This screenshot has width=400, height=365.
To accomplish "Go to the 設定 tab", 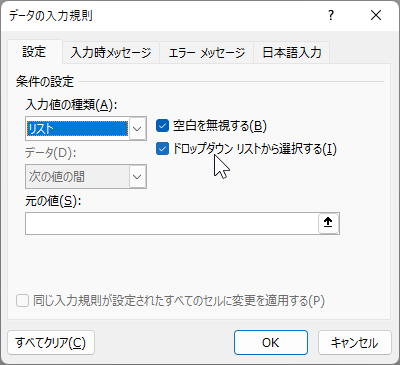I will point(34,52).
